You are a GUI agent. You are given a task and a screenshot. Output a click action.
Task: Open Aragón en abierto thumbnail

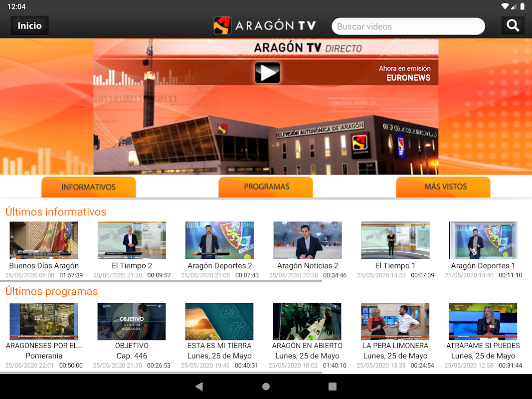click(307, 321)
